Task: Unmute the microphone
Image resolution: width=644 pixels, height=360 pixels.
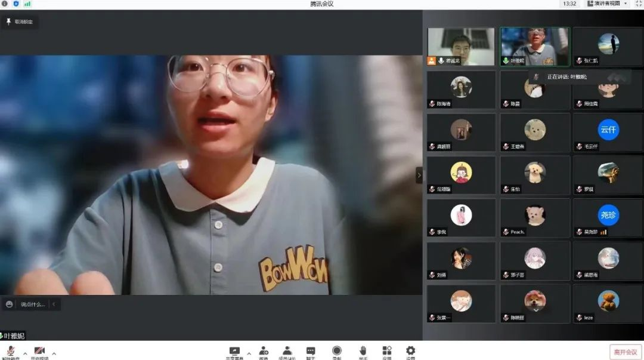Action: pyautogui.click(x=11, y=352)
